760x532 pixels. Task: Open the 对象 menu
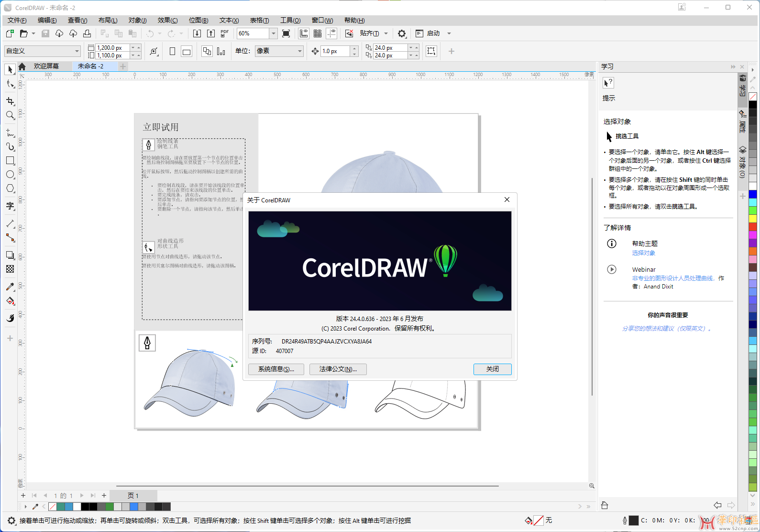(x=138, y=20)
